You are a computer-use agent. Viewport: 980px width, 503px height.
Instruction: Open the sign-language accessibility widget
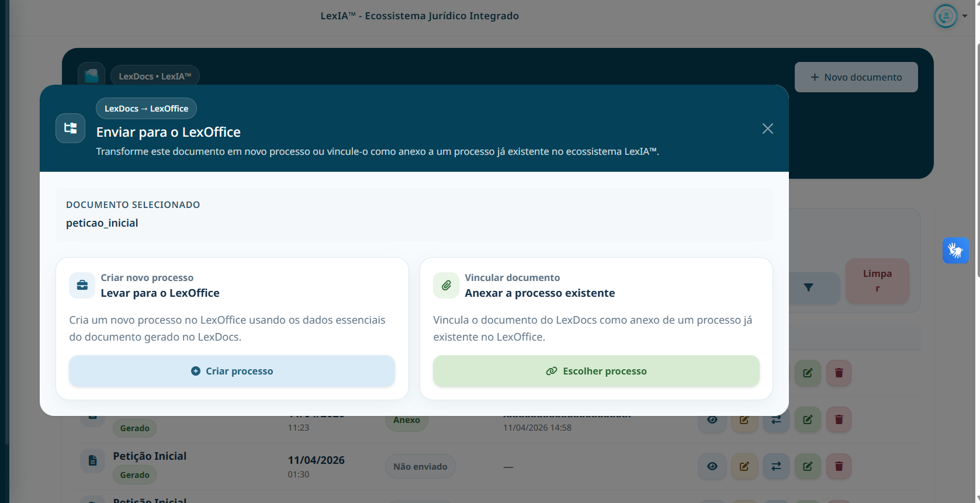click(955, 251)
